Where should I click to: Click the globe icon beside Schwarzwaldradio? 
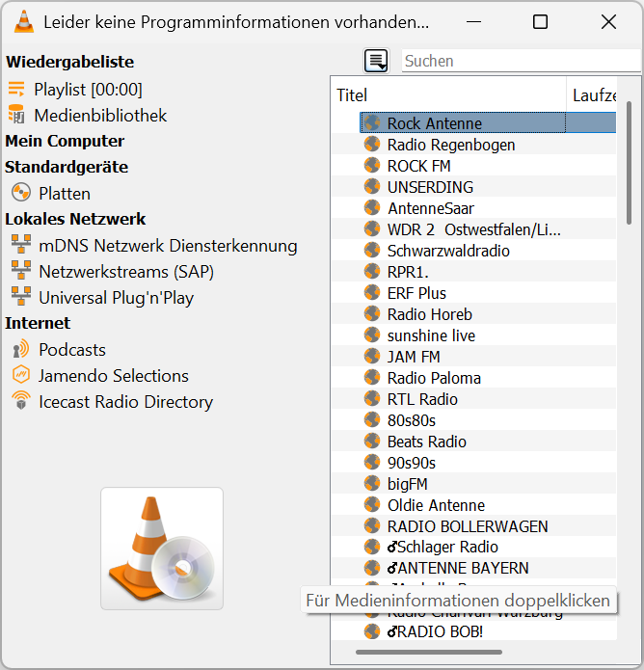click(372, 250)
